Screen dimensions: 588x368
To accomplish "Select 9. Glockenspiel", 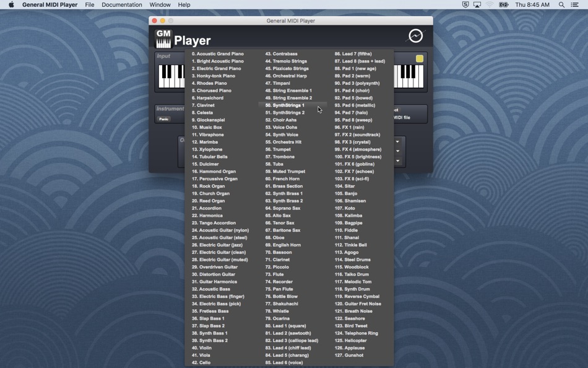I will pyautogui.click(x=209, y=120).
